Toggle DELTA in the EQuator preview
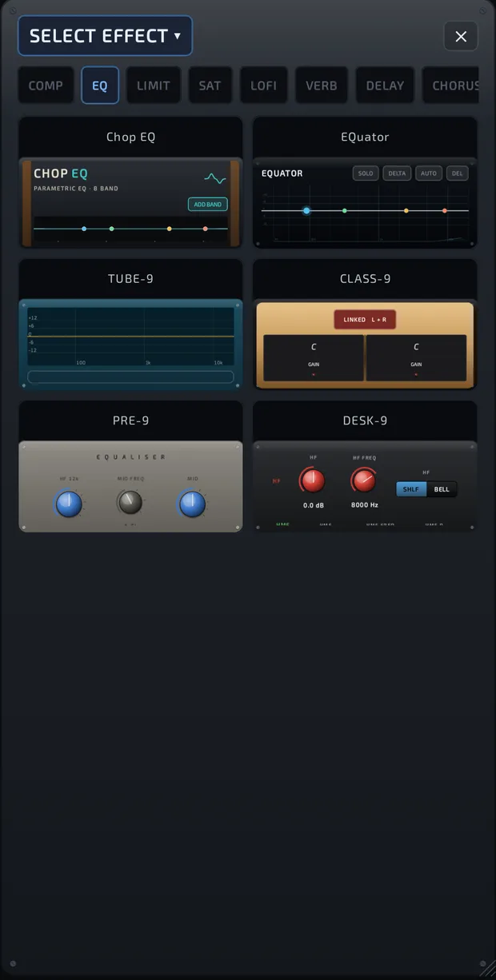496x980 pixels. [x=397, y=173]
